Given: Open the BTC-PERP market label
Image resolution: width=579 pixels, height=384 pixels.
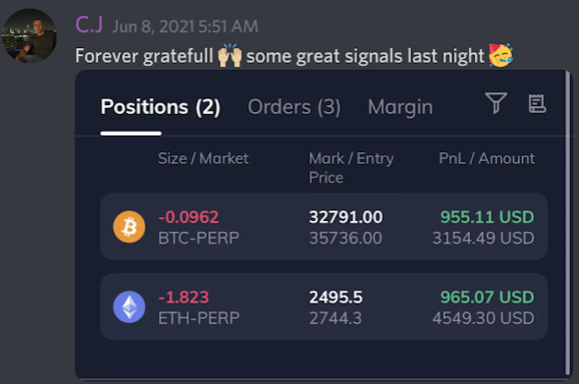Looking at the screenshot, I should point(199,238).
